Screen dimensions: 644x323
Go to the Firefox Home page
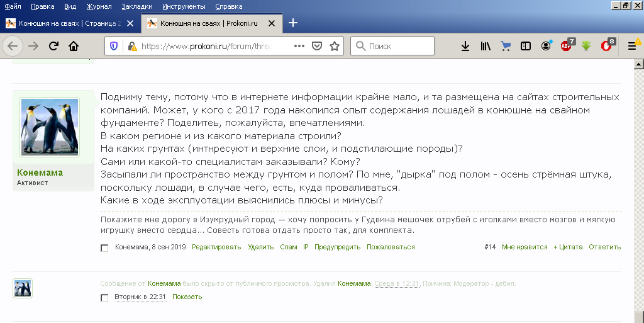74,46
